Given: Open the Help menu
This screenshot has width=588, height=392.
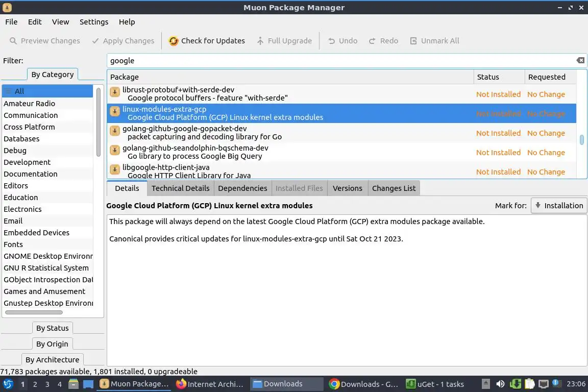Looking at the screenshot, I should click(x=127, y=22).
